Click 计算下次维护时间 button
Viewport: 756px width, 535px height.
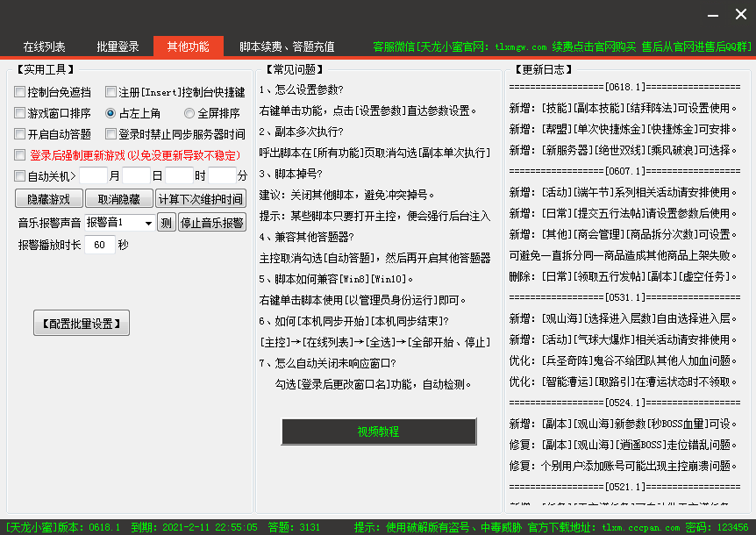coord(201,199)
